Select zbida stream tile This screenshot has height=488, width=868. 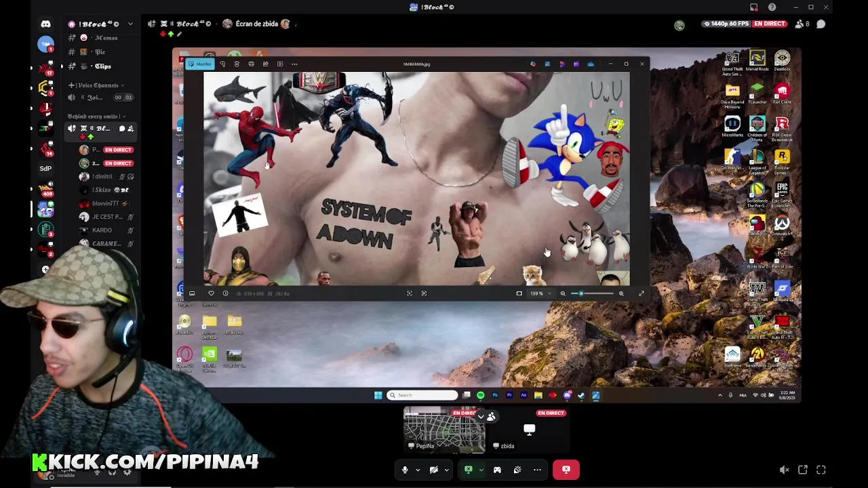529,430
